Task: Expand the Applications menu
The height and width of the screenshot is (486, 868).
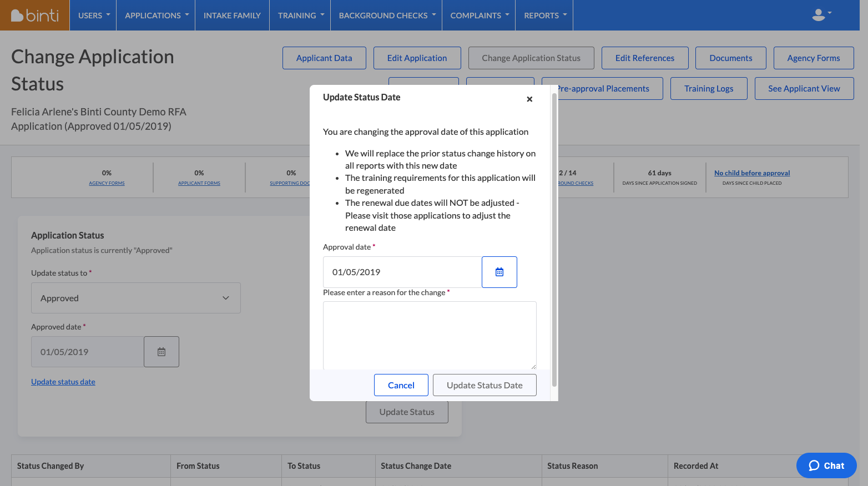Action: [x=157, y=16]
